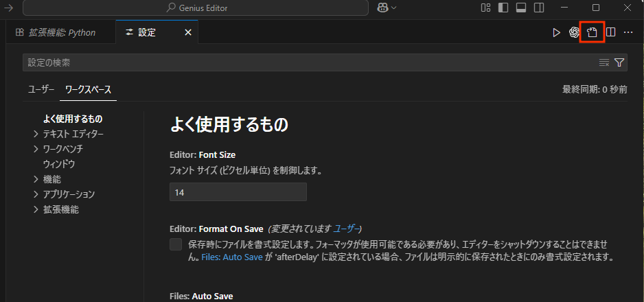
Task: Clear the settings search input icon
Action: (604, 62)
